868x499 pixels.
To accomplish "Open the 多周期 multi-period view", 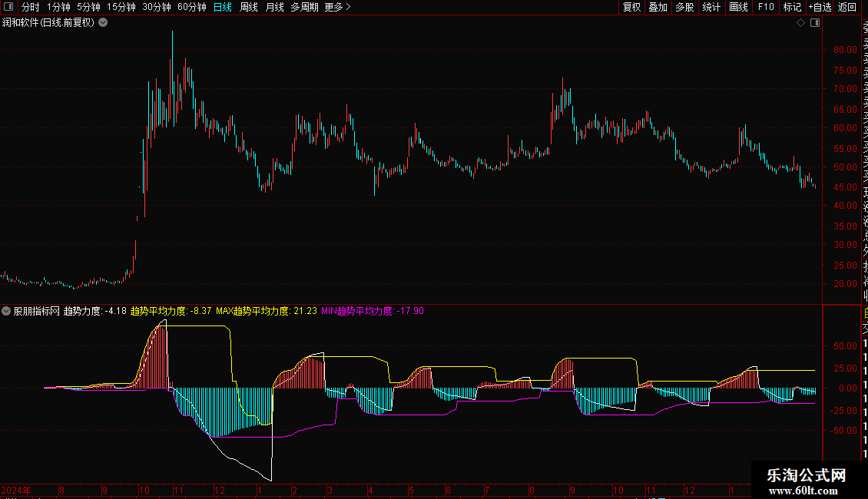I will pyautogui.click(x=304, y=7).
